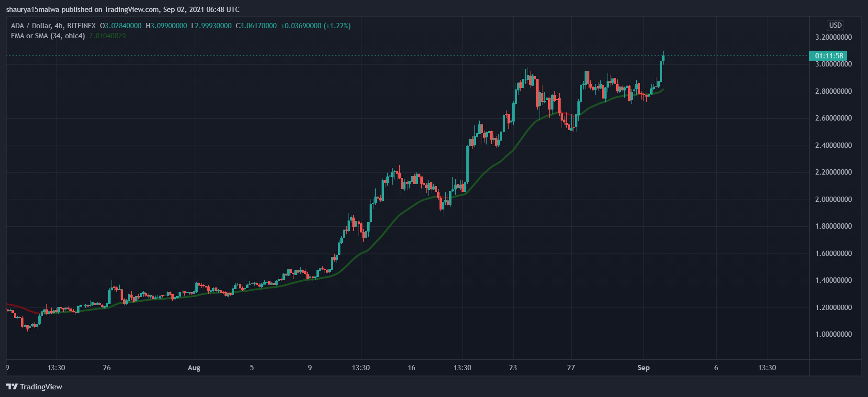Screen dimensions: 868x397
Task: Click the 27 date on time axis
Action: point(571,368)
